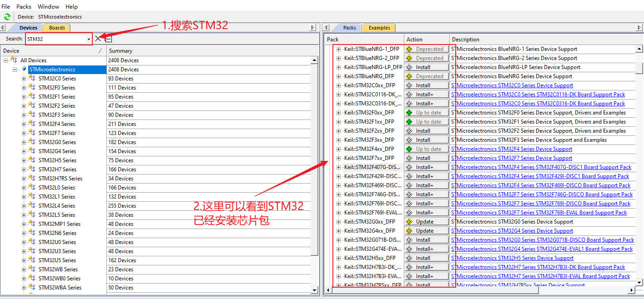Viewport: 644px width, 299px height.
Task: Open the Packs menu
Action: 24,6
